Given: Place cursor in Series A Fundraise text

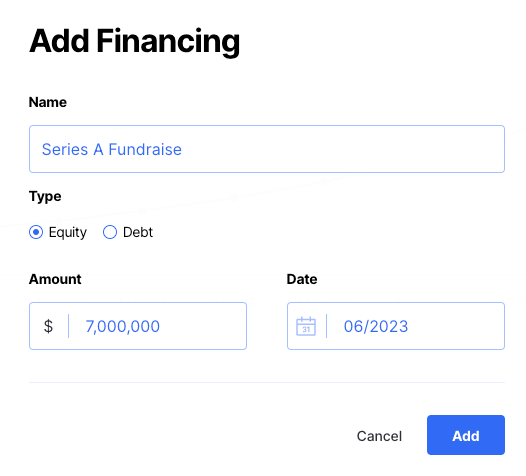Looking at the screenshot, I should point(111,149).
